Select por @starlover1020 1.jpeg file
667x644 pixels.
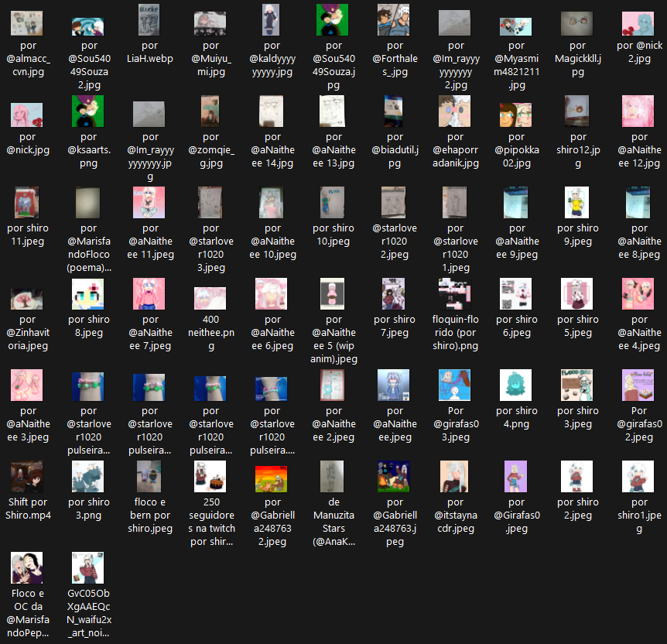(x=455, y=203)
